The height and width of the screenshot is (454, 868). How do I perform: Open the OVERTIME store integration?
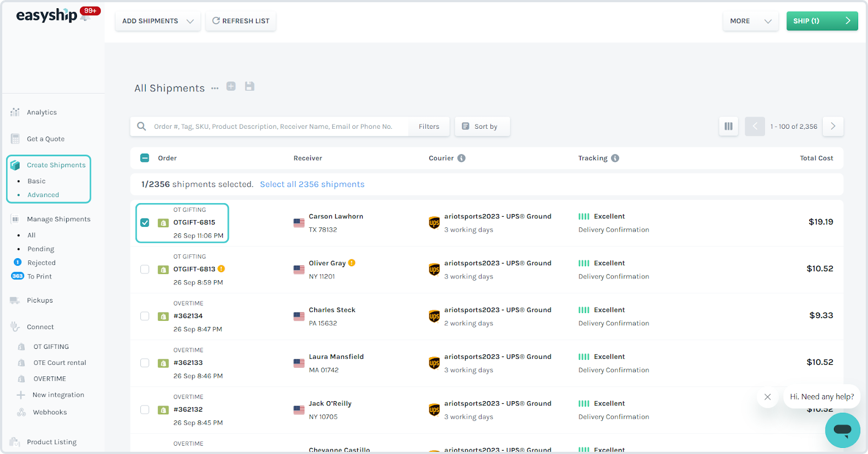[x=50, y=379]
